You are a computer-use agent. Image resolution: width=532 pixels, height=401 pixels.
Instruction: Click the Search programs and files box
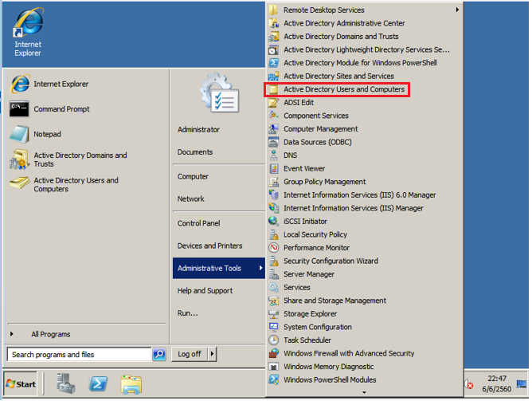click(x=79, y=355)
